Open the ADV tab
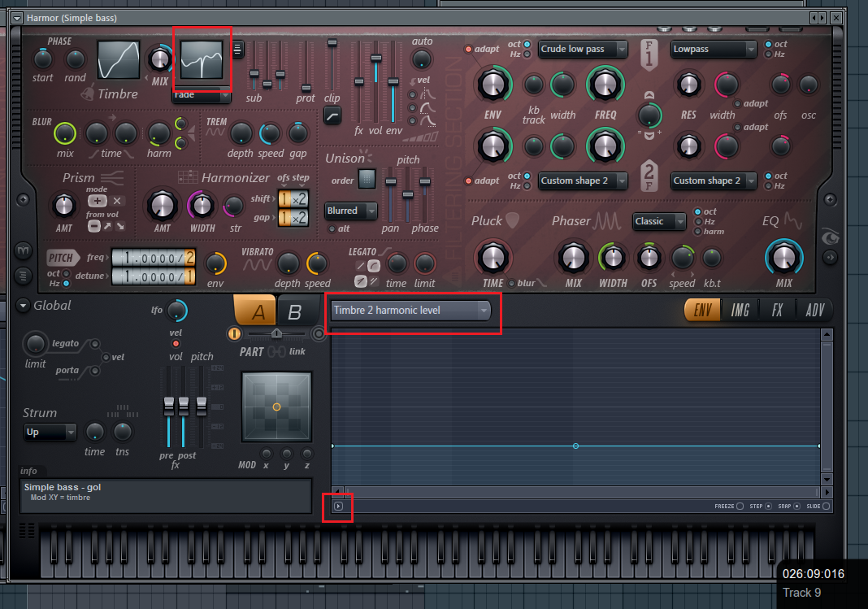This screenshot has width=868, height=609. pos(815,310)
